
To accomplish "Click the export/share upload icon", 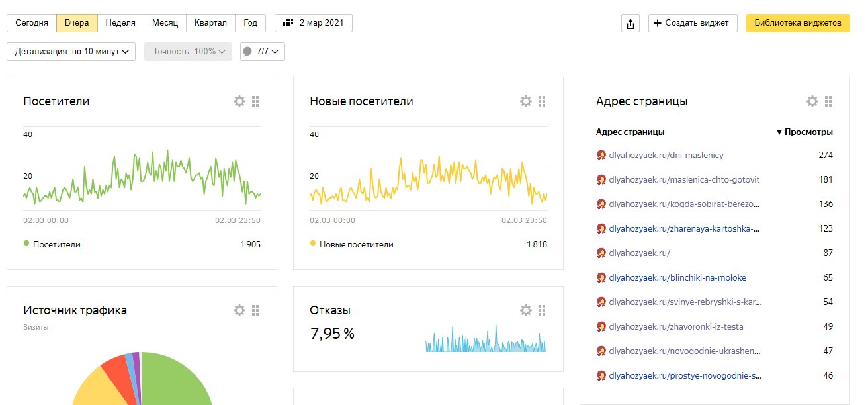I will click(x=630, y=23).
